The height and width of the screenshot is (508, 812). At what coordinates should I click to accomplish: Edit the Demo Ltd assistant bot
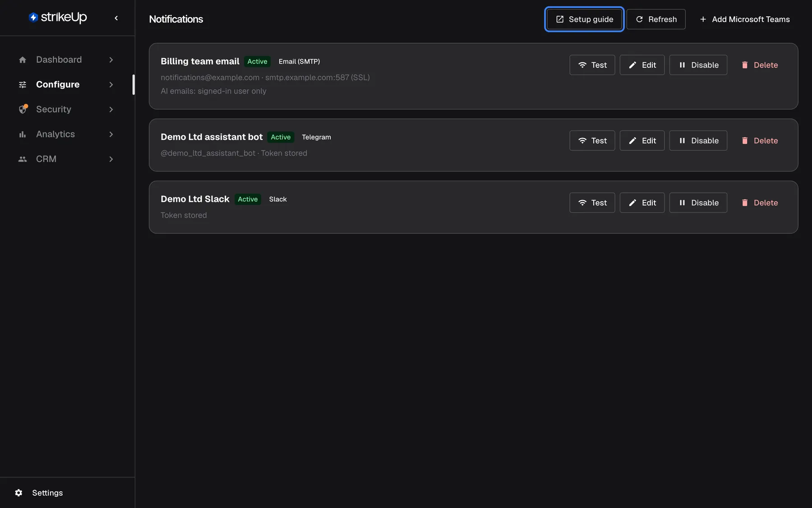(x=642, y=140)
